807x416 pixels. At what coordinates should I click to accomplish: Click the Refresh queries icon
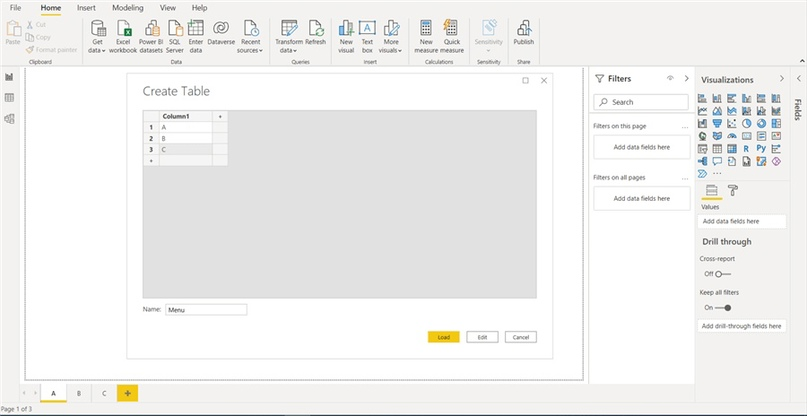pos(315,28)
